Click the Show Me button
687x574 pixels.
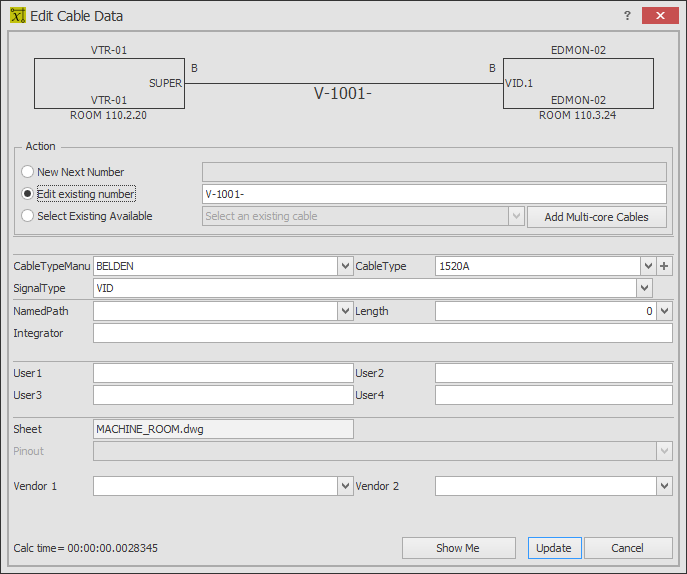tap(458, 548)
